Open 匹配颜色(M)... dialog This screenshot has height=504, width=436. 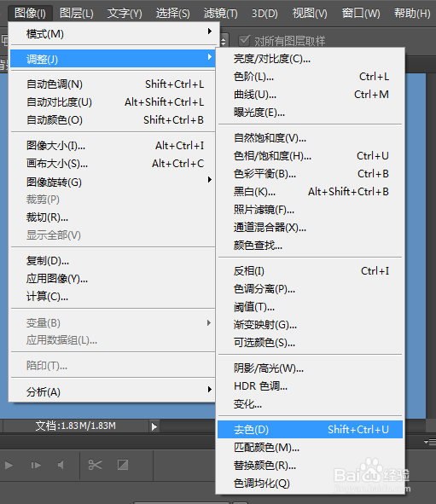pos(310,448)
